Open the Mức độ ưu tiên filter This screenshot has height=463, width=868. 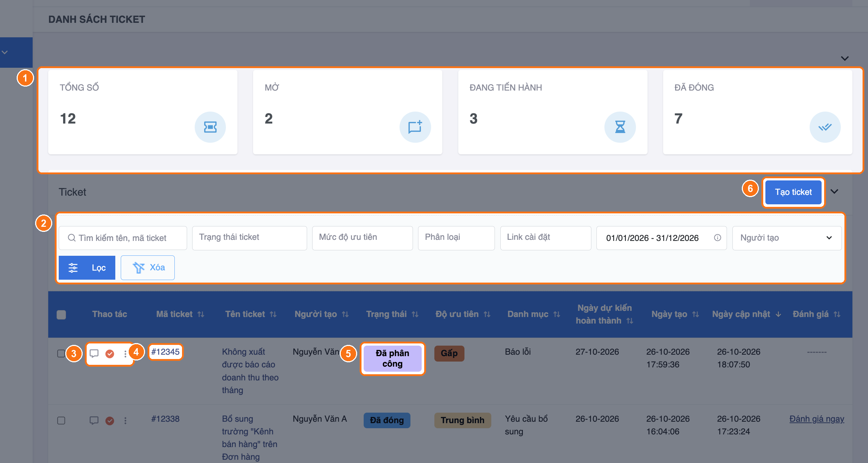click(362, 238)
